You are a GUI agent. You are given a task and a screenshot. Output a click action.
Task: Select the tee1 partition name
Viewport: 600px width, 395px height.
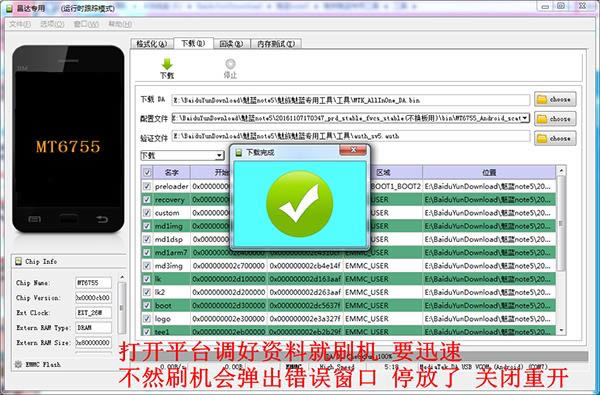coord(162,331)
